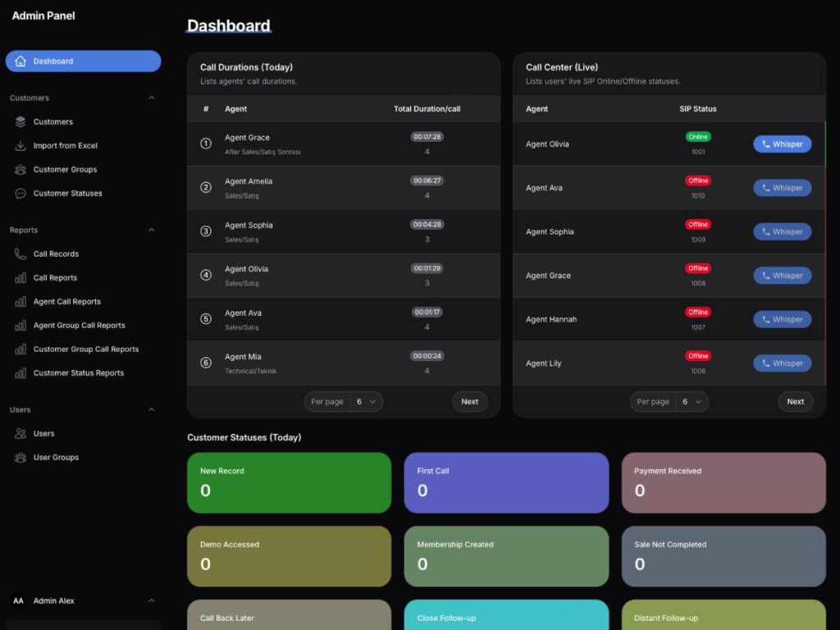
Task: Click Offline badge for Agent Lily
Action: pos(698,356)
